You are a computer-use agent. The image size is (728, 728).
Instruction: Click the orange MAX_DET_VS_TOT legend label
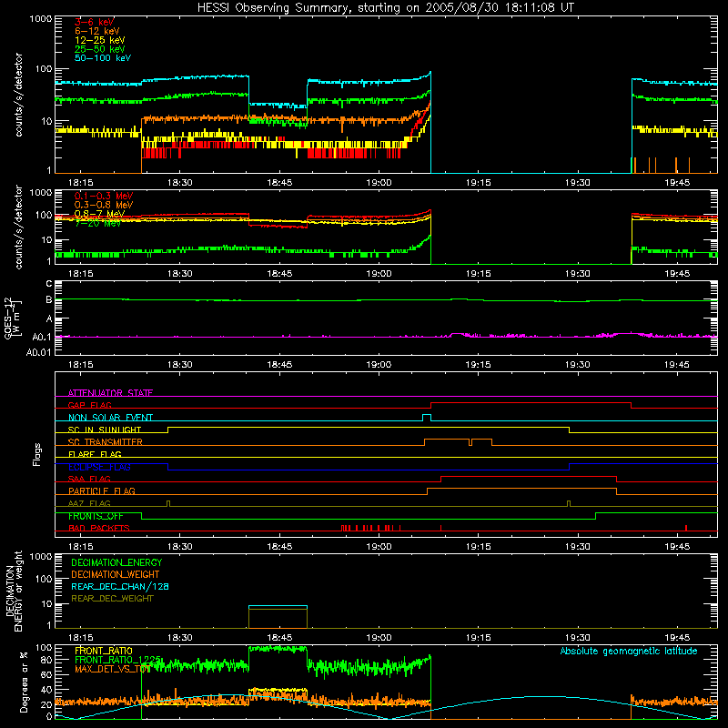[112, 669]
